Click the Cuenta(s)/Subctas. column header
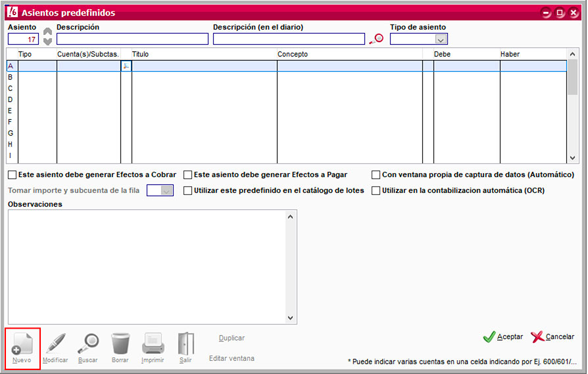Viewport: 588px width, 374px height. [89, 54]
